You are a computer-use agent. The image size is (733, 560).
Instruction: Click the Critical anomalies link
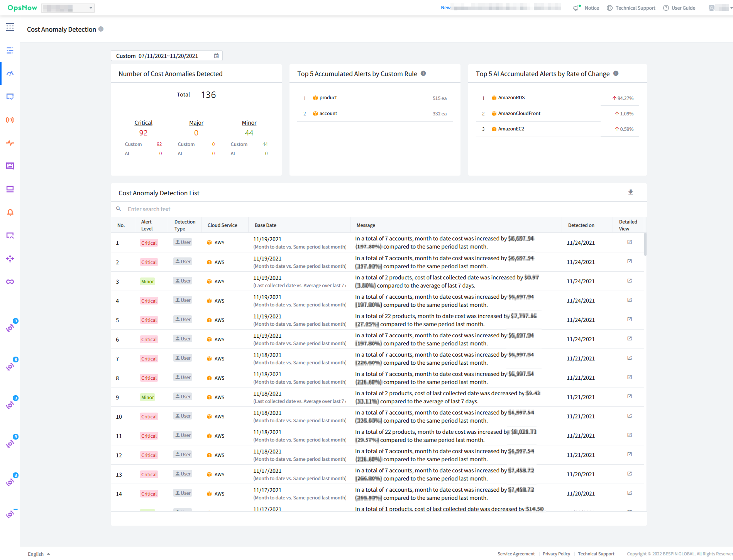tap(143, 123)
